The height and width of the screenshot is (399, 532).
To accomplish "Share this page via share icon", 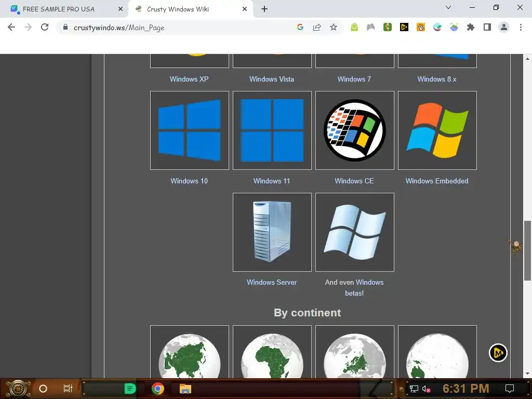I will click(317, 27).
